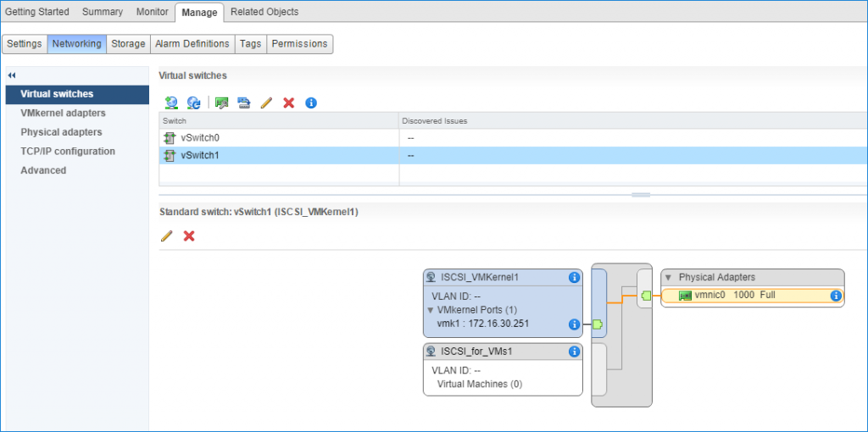The height and width of the screenshot is (432, 868).
Task: Click the green port connector beside vmk1
Action: click(x=598, y=324)
